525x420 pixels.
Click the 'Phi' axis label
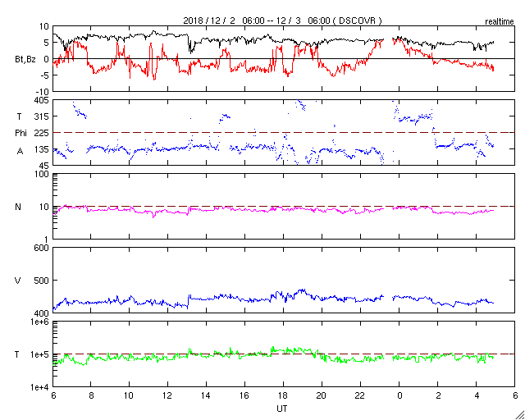tap(21, 134)
